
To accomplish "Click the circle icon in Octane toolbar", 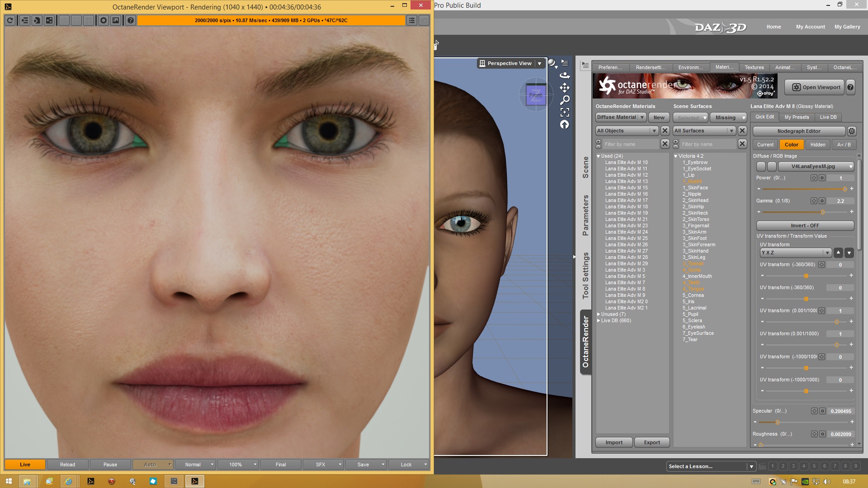I will point(104,20).
